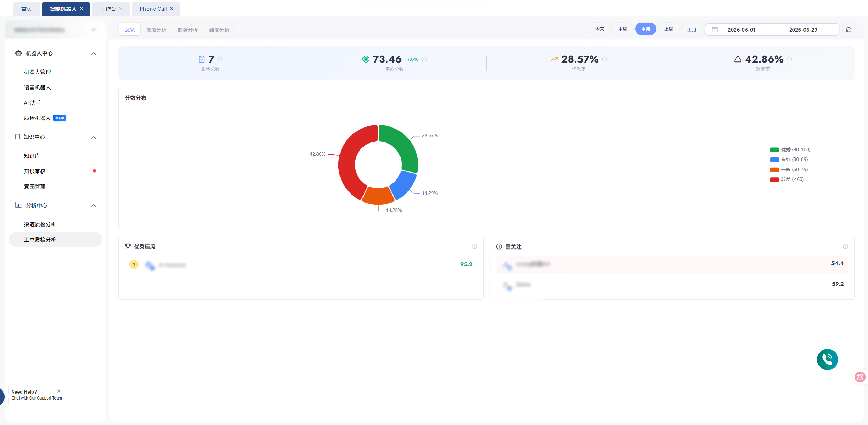Close the 智能机器人 tab
This screenshot has width=868, height=425.
[x=82, y=9]
